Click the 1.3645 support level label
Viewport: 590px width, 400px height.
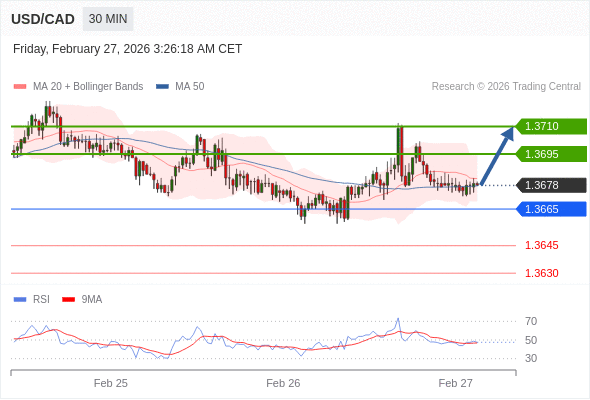coord(541,245)
